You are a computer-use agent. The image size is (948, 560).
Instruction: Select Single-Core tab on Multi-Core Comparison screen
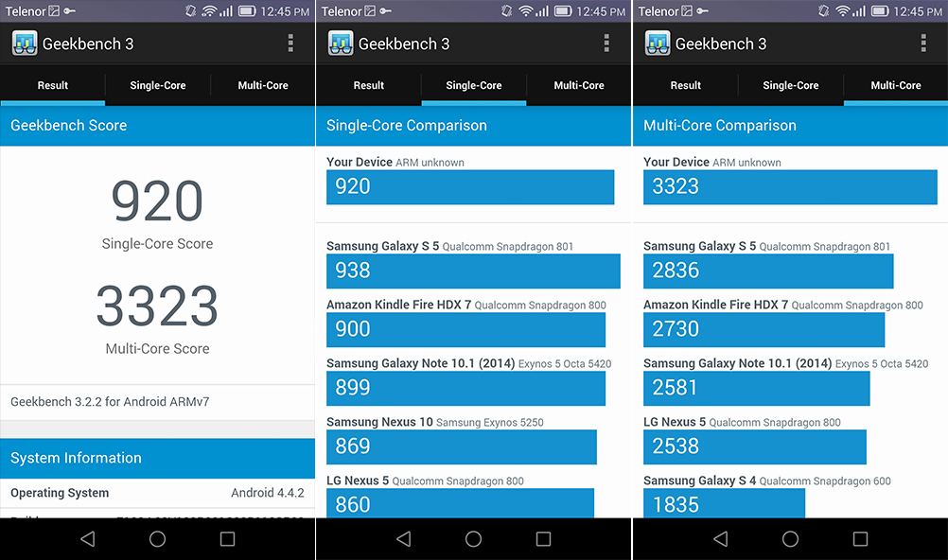coord(791,85)
